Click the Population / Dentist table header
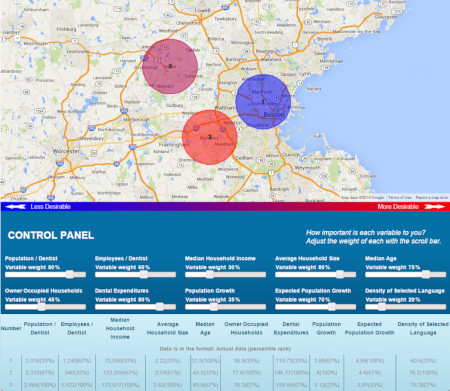This screenshot has width=450, height=391. pyautogui.click(x=40, y=328)
